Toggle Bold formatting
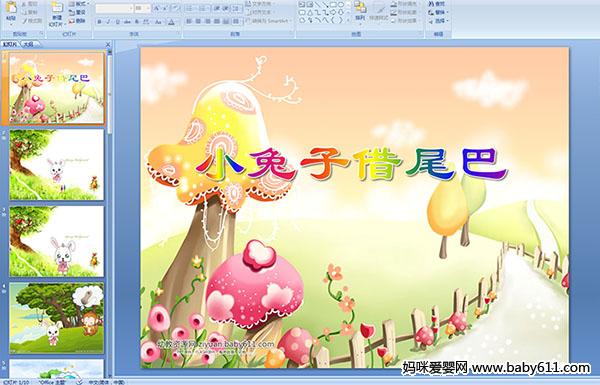The height and width of the screenshot is (385, 600). click(99, 22)
